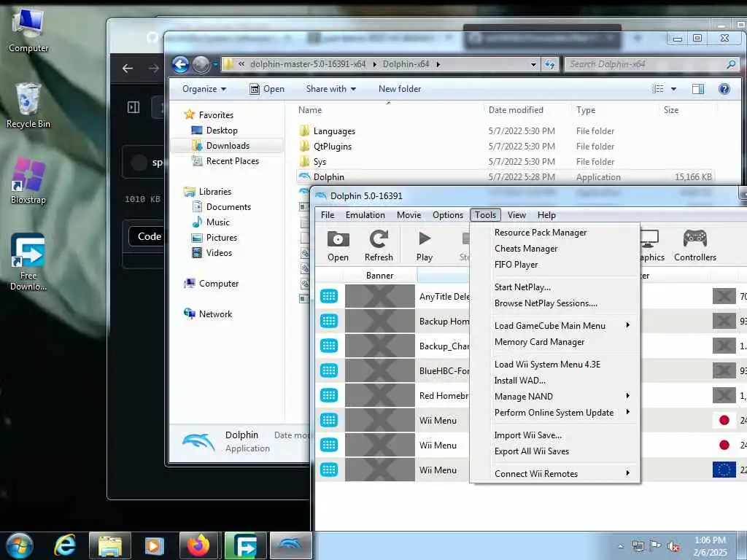
Task: Switch to Dolphin taskbar button
Action: 291,545
